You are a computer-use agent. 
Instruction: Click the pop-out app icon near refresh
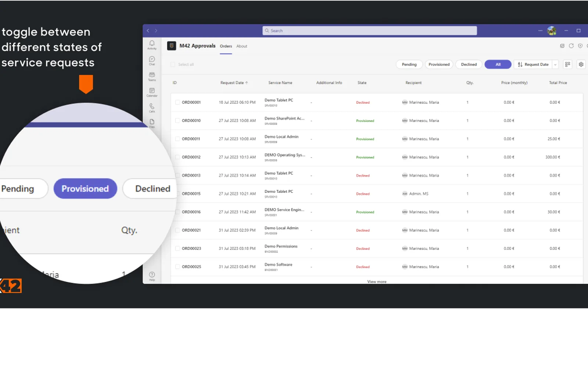point(562,46)
